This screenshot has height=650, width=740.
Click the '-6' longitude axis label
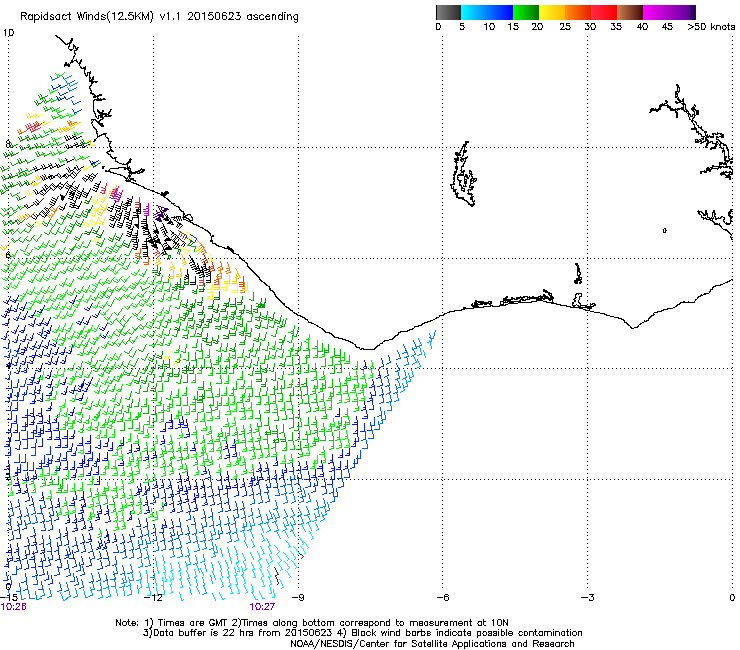pos(443,598)
